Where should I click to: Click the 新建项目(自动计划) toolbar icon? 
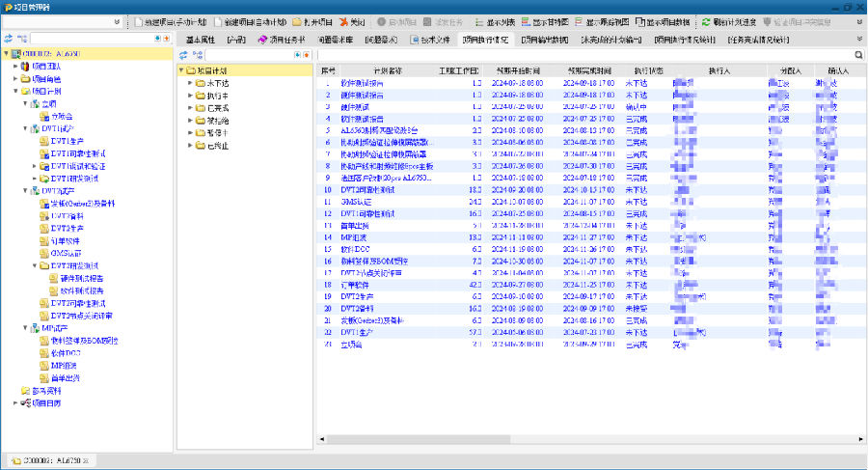coord(217,21)
